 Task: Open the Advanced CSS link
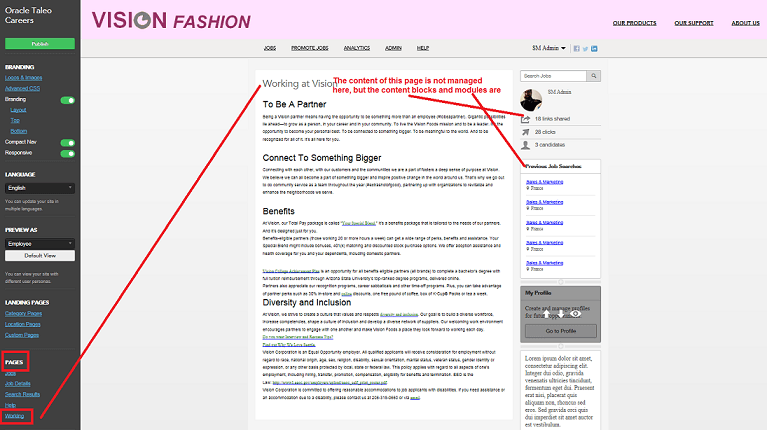(23, 89)
